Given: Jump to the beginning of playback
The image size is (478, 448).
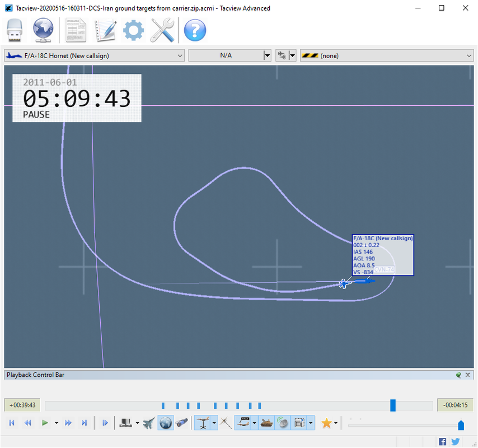Looking at the screenshot, I should [x=12, y=423].
